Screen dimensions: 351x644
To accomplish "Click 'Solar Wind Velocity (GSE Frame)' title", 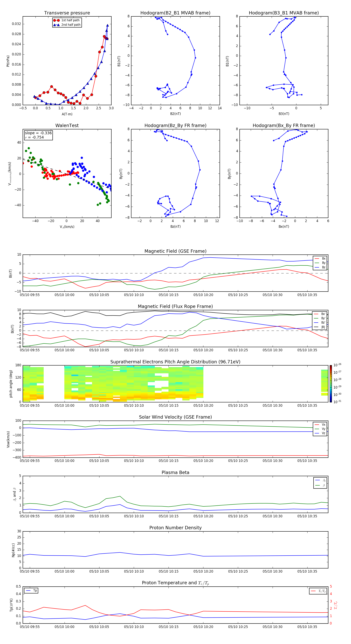I will (x=175, y=417).
